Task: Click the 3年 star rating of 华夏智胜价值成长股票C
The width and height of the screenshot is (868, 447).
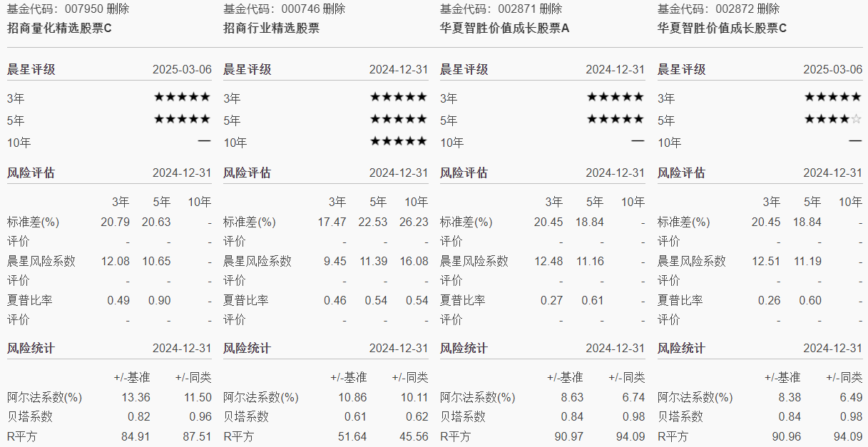Action: tap(833, 97)
